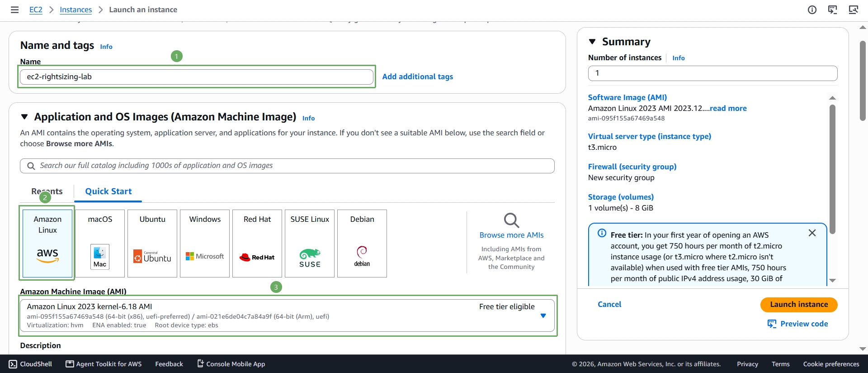Click the page vertical scrollbar thumb
This screenshot has height=373, width=868.
(x=863, y=81)
